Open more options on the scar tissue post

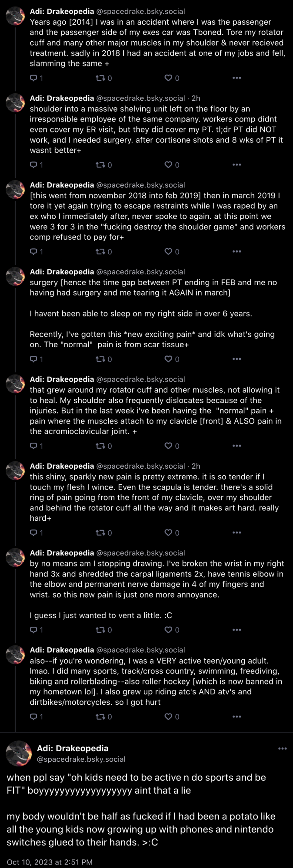[x=236, y=359]
